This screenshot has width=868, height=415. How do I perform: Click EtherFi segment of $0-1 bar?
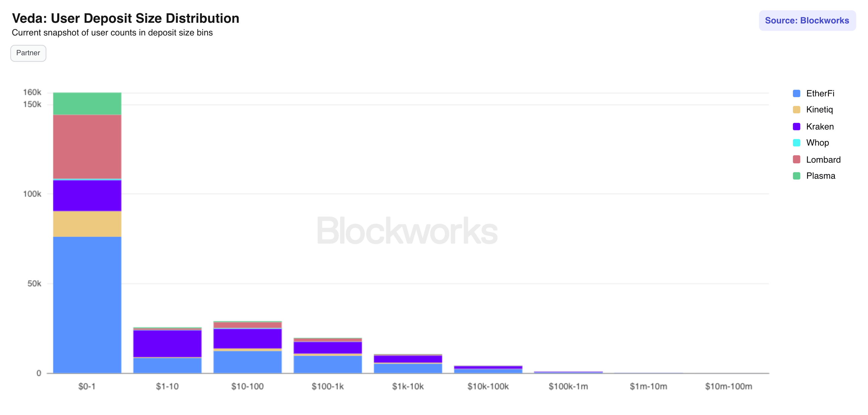point(87,305)
